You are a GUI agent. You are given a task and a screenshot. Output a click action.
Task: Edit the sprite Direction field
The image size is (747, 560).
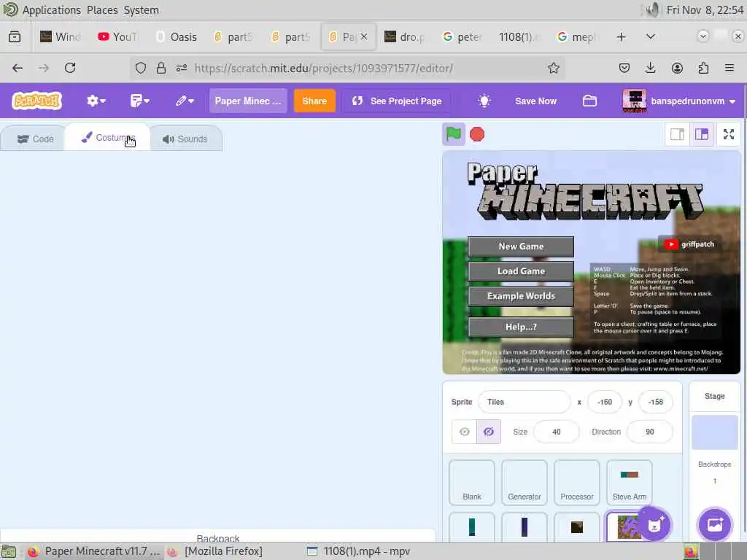pyautogui.click(x=650, y=432)
